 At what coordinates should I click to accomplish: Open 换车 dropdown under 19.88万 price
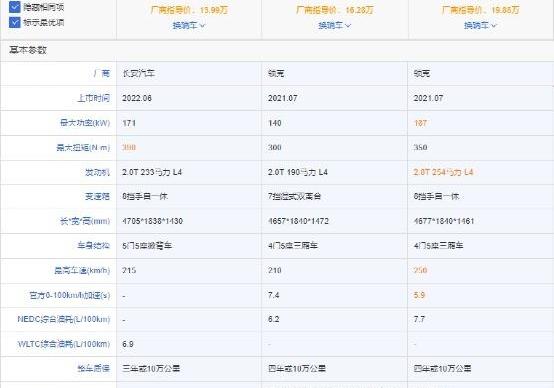[x=480, y=25]
